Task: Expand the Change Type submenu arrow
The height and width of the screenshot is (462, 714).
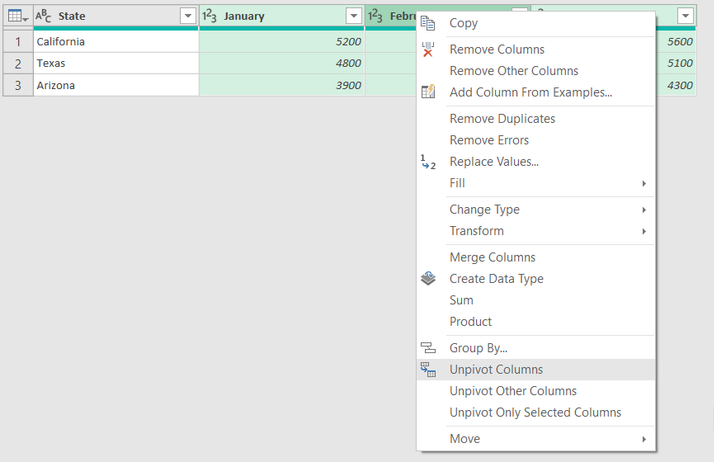Action: [x=644, y=210]
